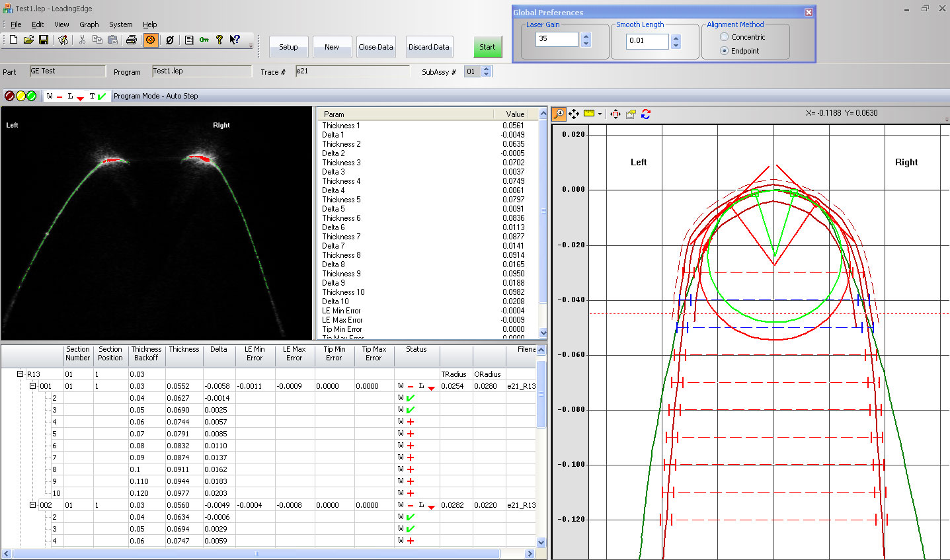Select the Endpoint alignment radio button
This screenshot has height=560, width=950.
(724, 51)
